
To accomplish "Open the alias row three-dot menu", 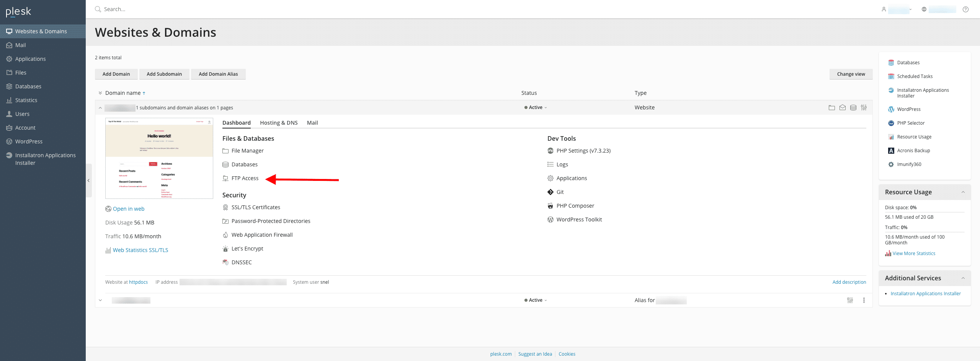I will [x=864, y=300].
